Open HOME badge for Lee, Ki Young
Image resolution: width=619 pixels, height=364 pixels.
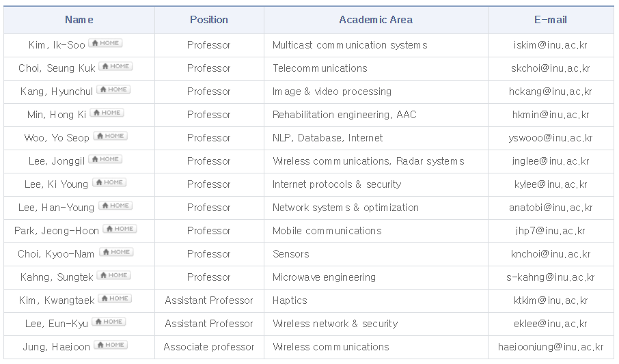109,182
